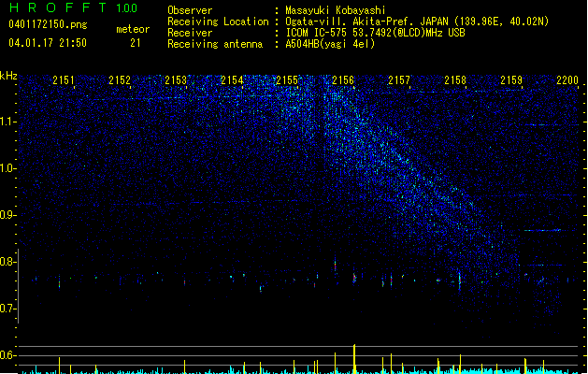Click the Receiving Location label

click(218, 22)
